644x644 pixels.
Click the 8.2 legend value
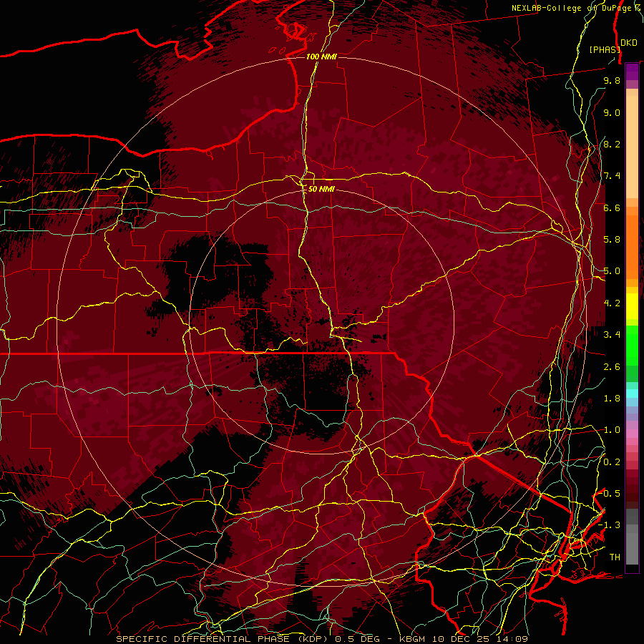(x=612, y=144)
